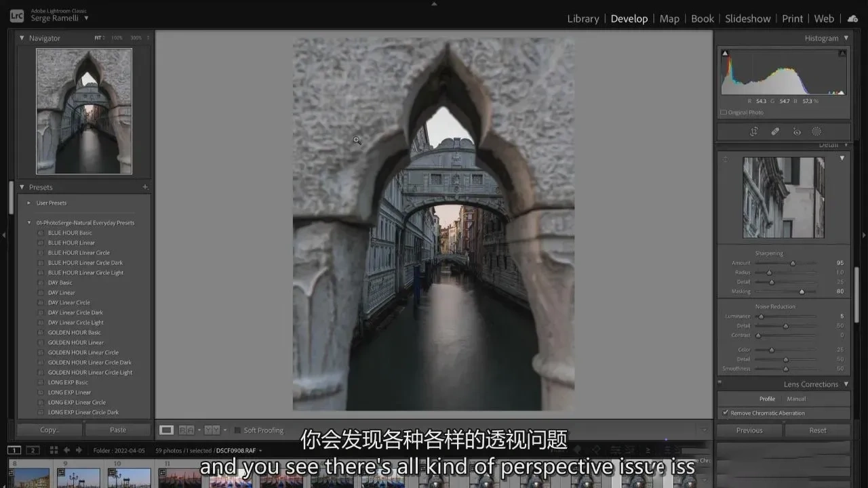
Task: Apply the GOLDEN HOUR Linear preset
Action: [76, 342]
